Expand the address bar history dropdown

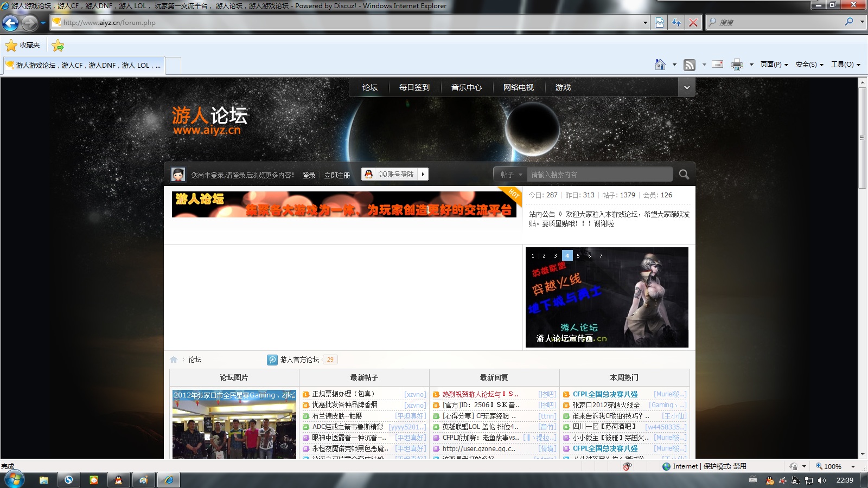click(645, 22)
